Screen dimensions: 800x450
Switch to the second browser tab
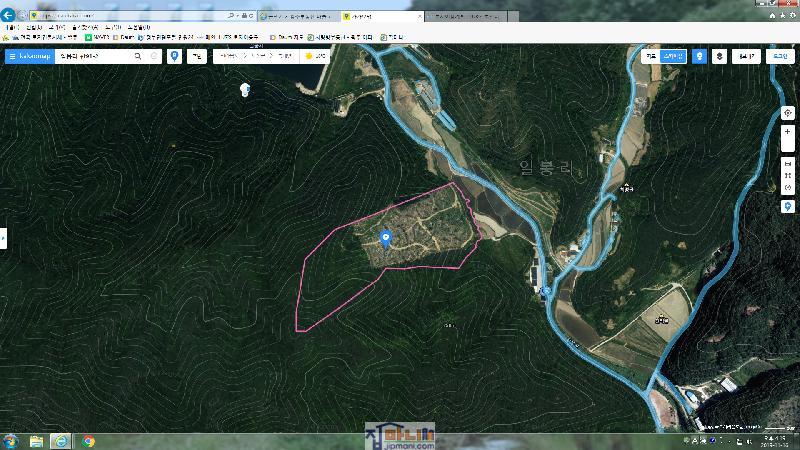[x=297, y=17]
